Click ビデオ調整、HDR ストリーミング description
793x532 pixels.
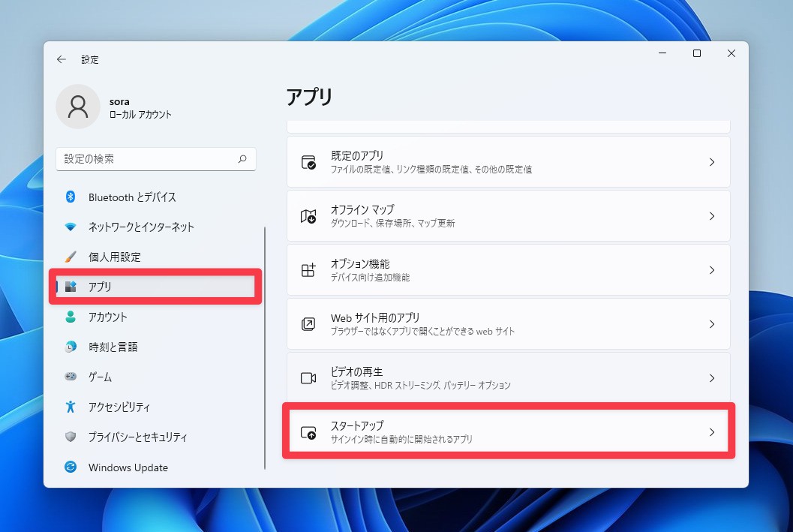click(421, 386)
